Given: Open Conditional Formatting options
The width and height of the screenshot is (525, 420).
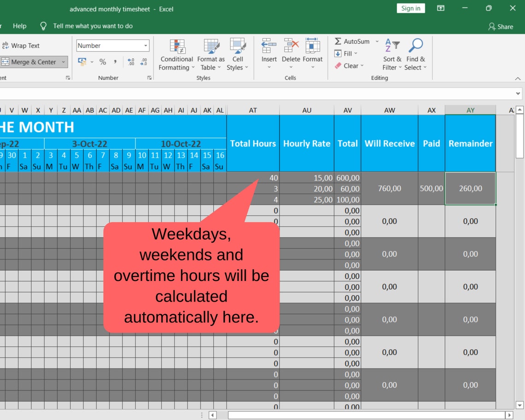Looking at the screenshot, I should [176, 54].
